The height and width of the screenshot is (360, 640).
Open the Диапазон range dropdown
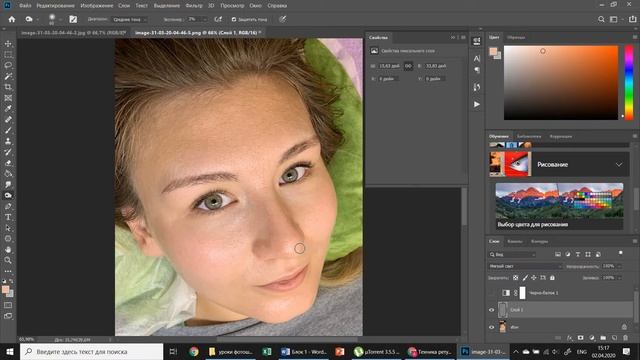point(130,19)
